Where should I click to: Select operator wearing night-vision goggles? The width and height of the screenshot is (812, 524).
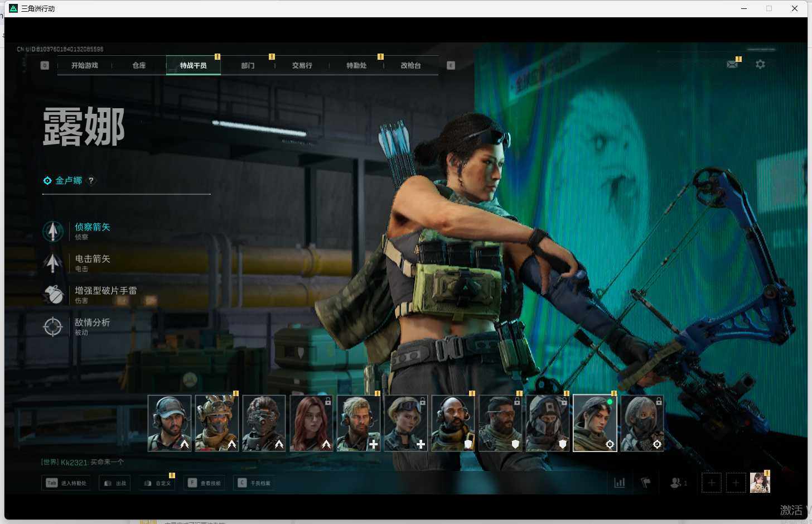(x=264, y=423)
